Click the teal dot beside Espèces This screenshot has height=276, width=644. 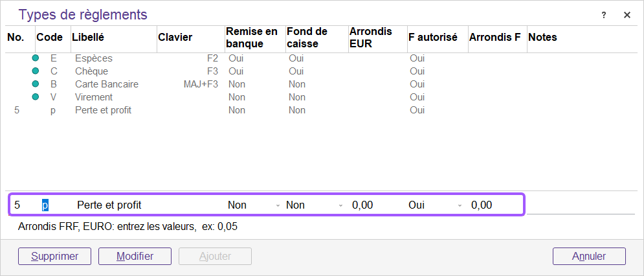click(x=36, y=58)
